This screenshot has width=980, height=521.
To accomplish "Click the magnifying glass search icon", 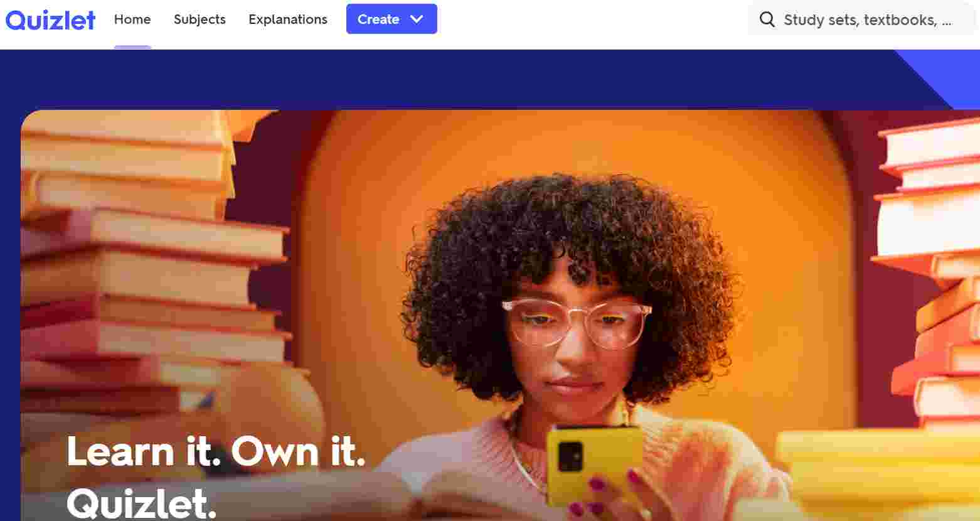I will tap(767, 19).
